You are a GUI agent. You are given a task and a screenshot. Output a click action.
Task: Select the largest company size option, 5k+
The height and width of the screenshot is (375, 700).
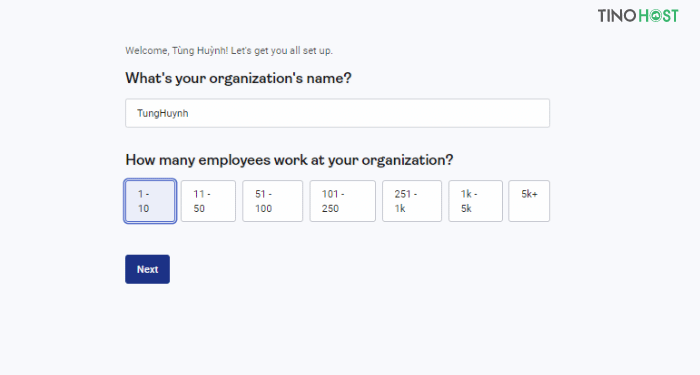pos(529,201)
